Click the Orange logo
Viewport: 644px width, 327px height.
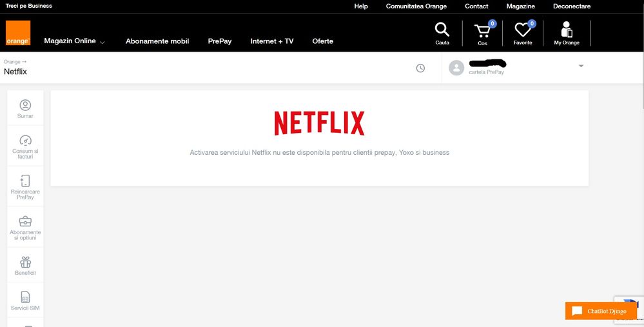pyautogui.click(x=18, y=33)
